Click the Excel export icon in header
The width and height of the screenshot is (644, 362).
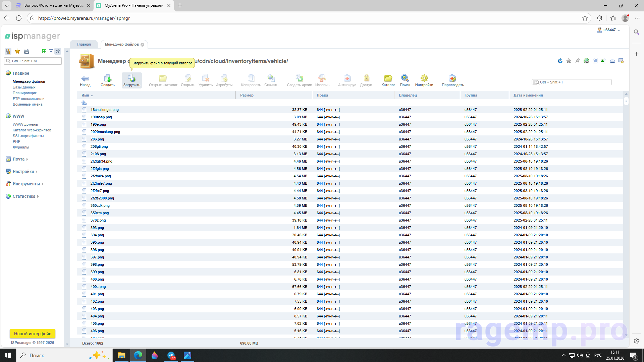tap(603, 61)
